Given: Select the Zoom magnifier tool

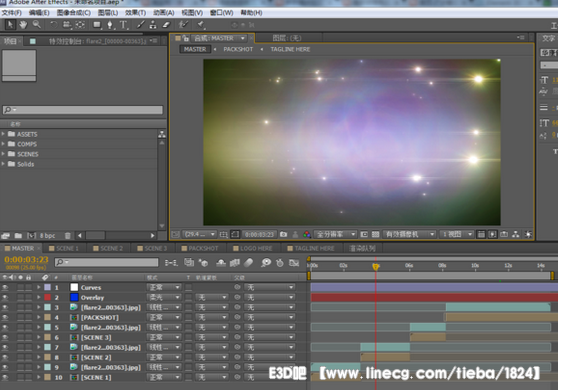Looking at the screenshot, I should pyautogui.click(x=36, y=24).
